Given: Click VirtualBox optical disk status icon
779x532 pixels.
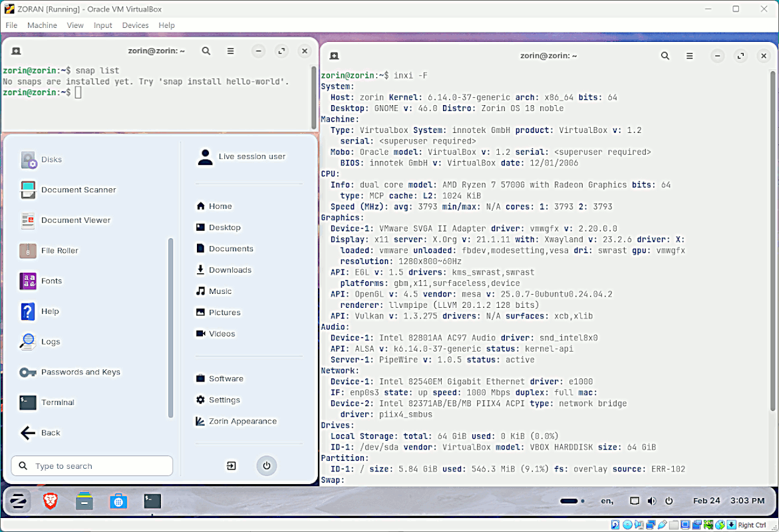Looking at the screenshot, I should coord(627,525).
